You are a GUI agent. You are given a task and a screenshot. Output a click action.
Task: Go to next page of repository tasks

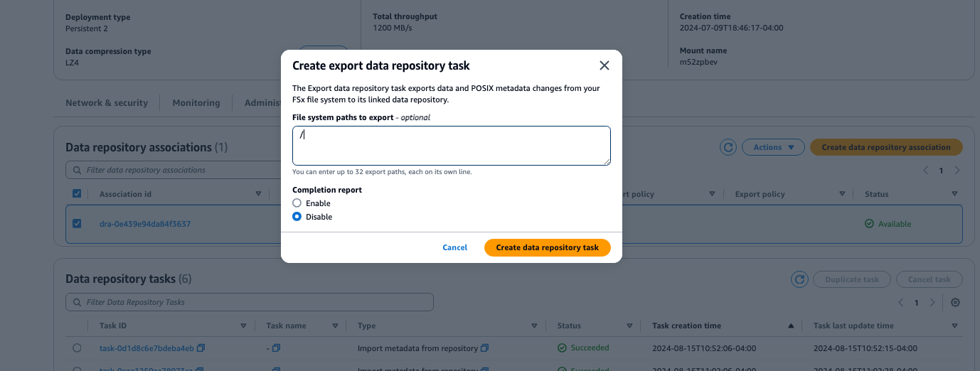pyautogui.click(x=932, y=302)
